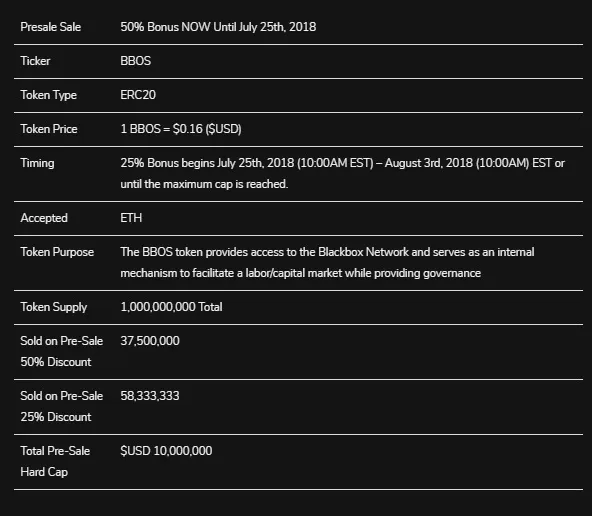Image resolution: width=592 pixels, height=516 pixels.
Task: Select the 58,333,333 pre-sale value
Action: pos(150,396)
